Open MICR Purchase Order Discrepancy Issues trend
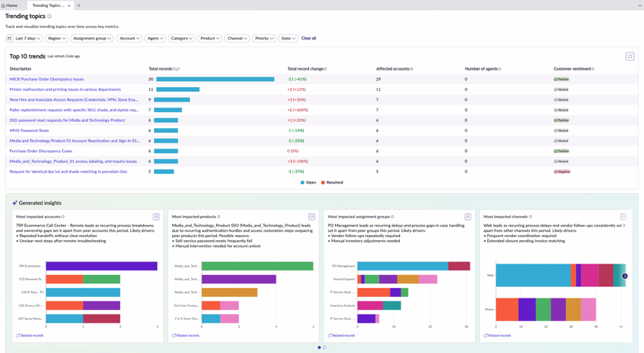The image size is (644, 353). [47, 80]
